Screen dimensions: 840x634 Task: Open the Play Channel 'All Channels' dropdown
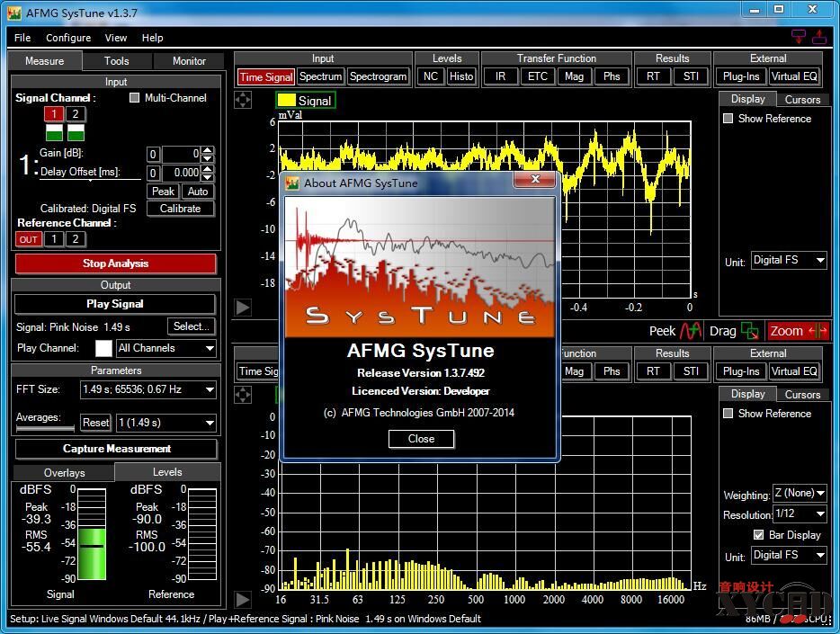[x=166, y=348]
